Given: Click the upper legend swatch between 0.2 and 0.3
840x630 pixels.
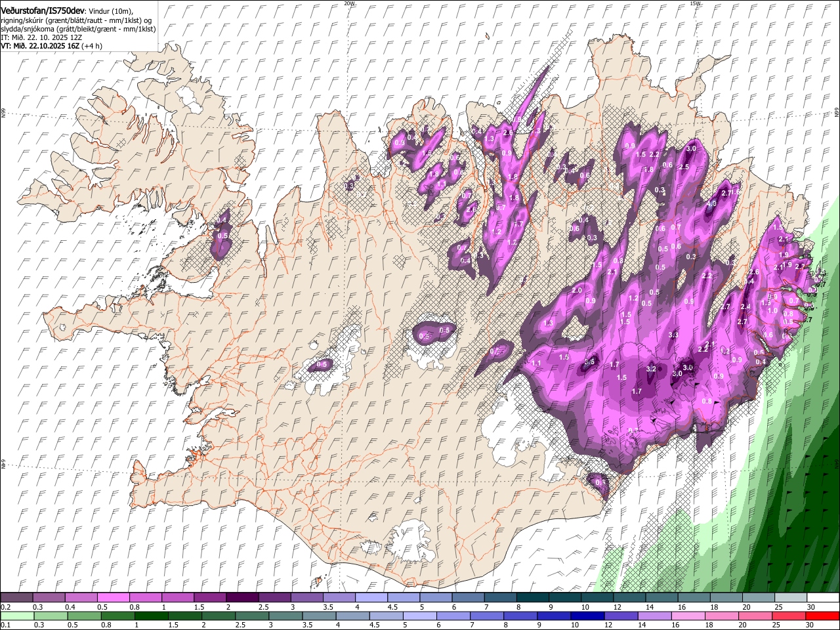Looking at the screenshot, I should (x=18, y=598).
